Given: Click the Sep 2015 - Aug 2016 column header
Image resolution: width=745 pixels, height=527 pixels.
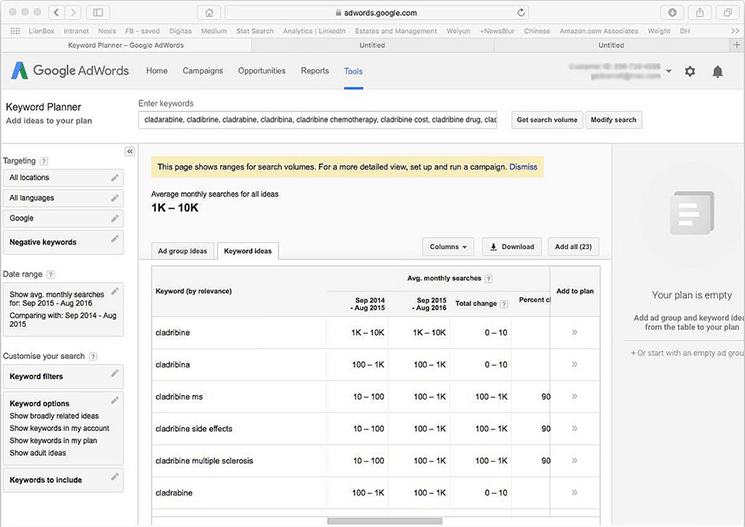Looking at the screenshot, I should [429, 304].
